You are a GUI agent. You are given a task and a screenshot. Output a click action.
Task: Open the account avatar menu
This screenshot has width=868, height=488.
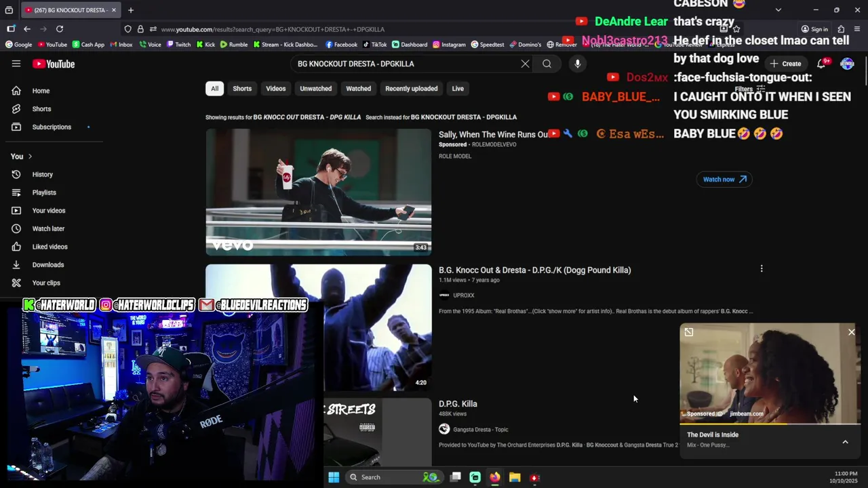847,64
